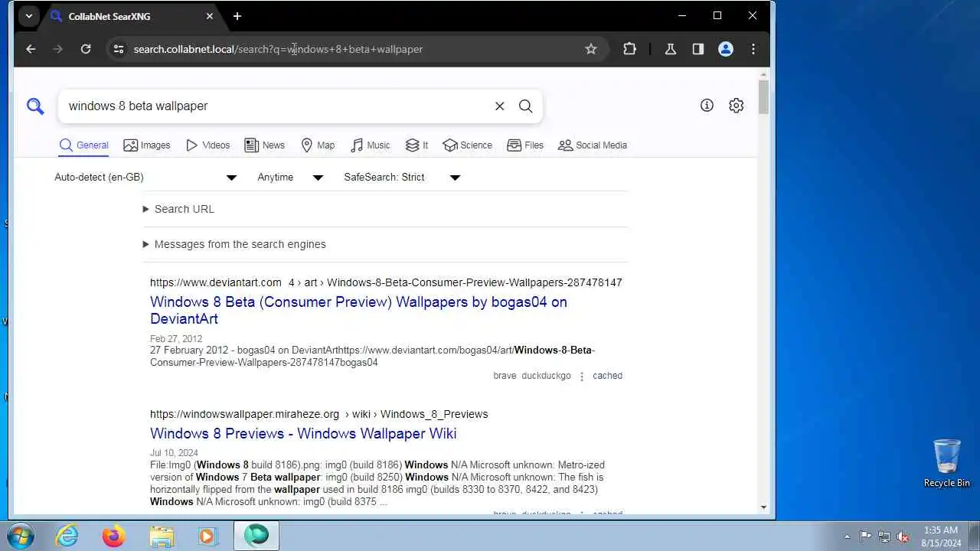Screen dimensions: 980x551
Task: Click the deviantart.com result URL
Action: (x=386, y=282)
